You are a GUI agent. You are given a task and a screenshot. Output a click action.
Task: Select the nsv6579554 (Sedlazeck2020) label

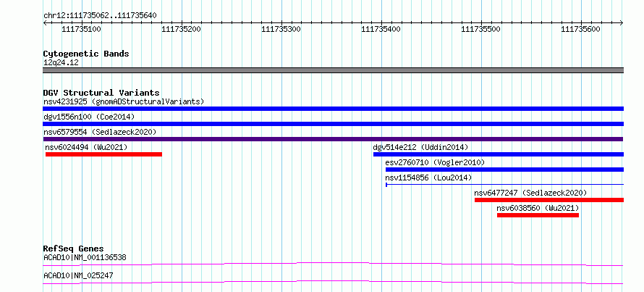coord(100,132)
